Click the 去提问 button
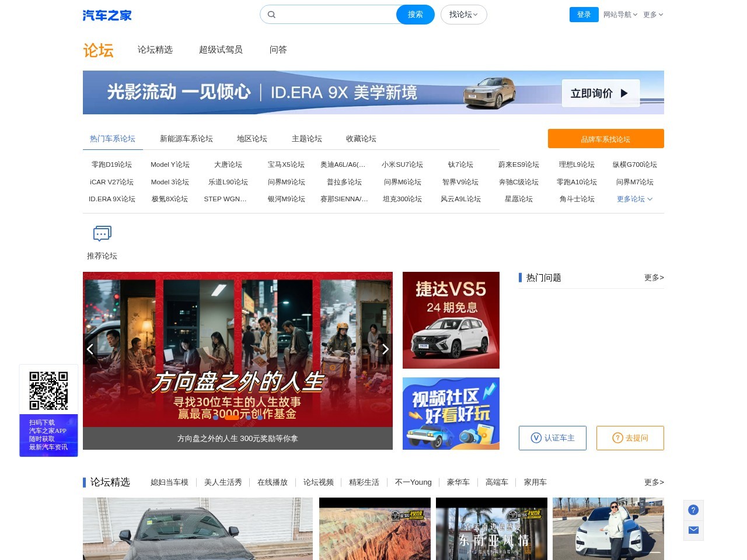 (630, 438)
